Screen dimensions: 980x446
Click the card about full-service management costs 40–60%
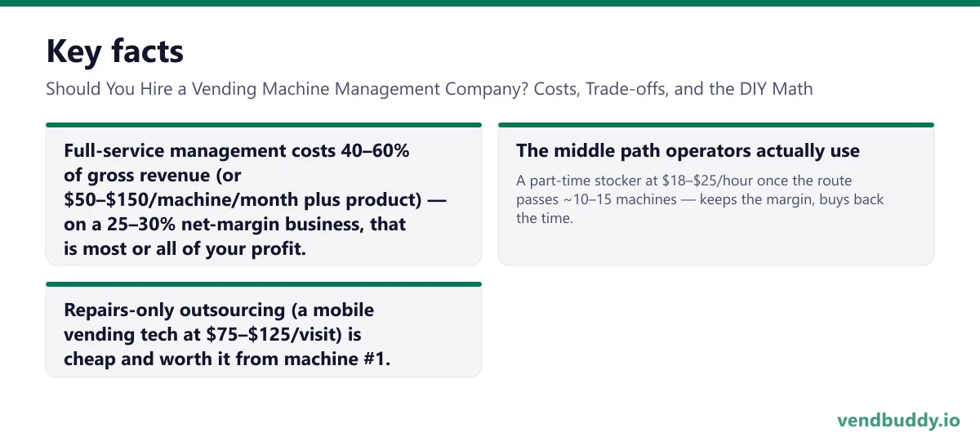point(264,194)
